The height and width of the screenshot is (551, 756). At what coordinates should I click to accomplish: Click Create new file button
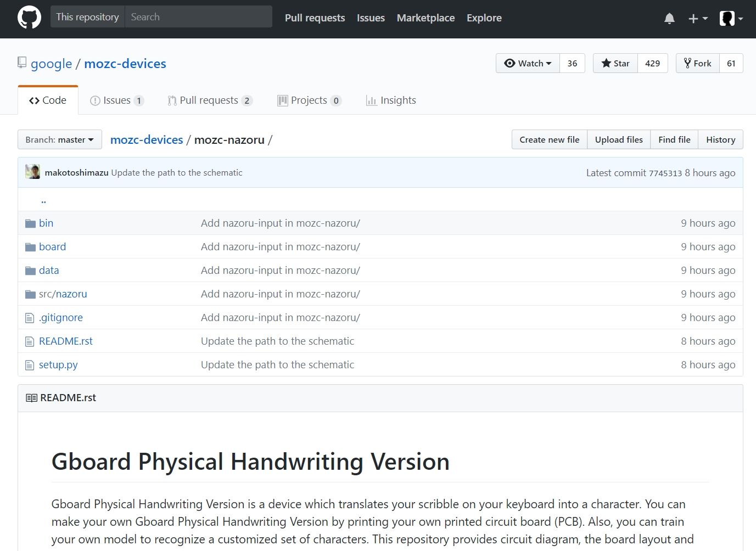pos(550,139)
